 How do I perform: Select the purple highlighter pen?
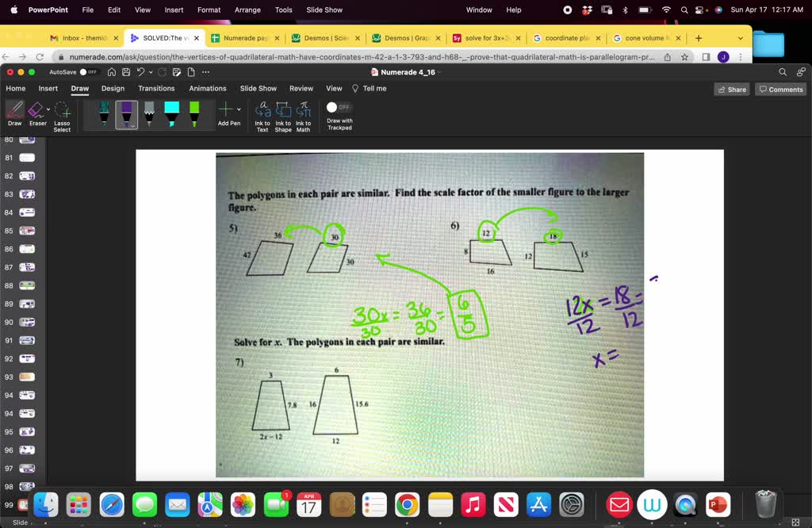[126, 115]
